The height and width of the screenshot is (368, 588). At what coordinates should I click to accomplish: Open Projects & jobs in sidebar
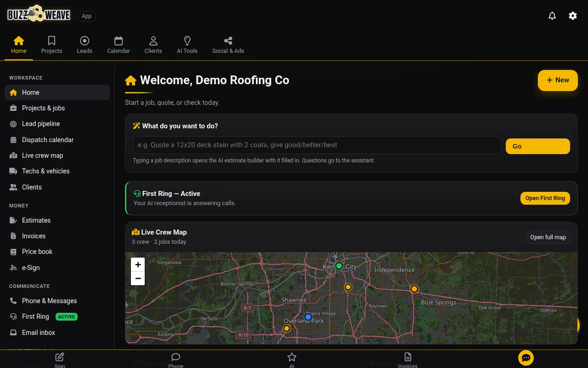(57, 108)
